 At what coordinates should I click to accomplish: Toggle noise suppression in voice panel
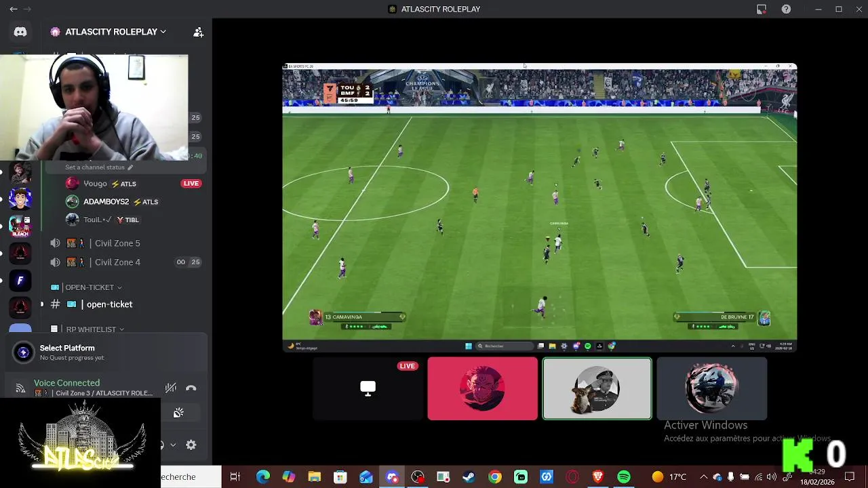click(171, 388)
